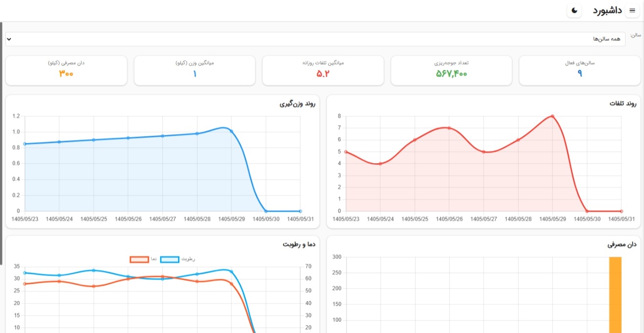The height and width of the screenshot is (333, 644).
Task: Click the روند تلفات chart title
Action: pos(623,104)
